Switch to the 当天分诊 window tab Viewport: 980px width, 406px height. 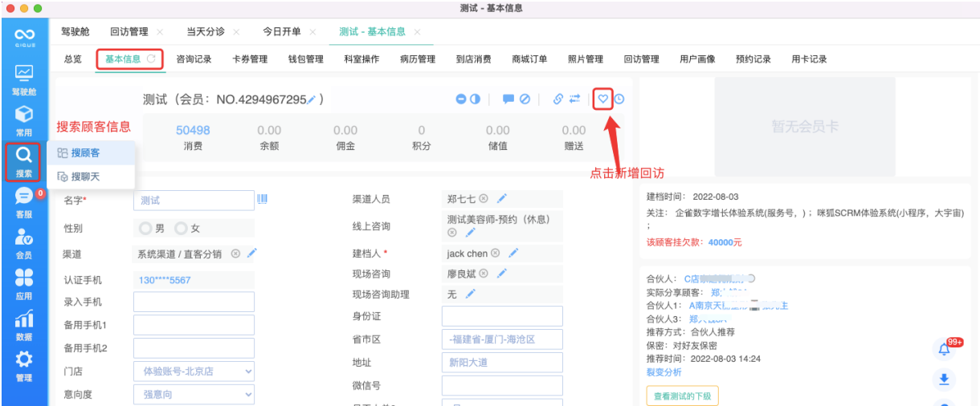206,32
